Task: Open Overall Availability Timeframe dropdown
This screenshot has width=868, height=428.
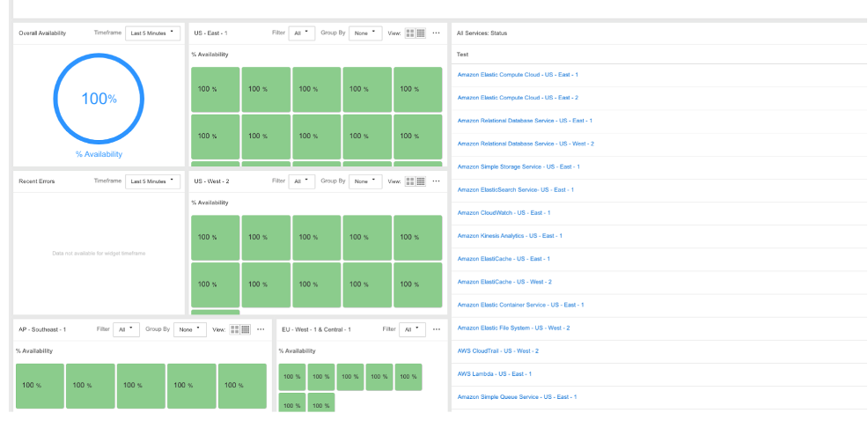Action: tap(153, 33)
